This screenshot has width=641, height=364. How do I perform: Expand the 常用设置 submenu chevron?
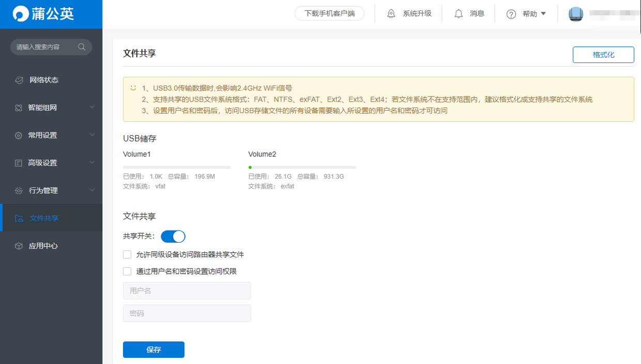click(92, 135)
